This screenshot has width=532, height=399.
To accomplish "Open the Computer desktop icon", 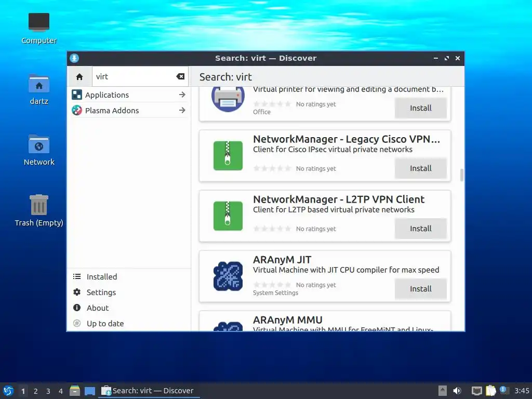I will click(x=39, y=29).
